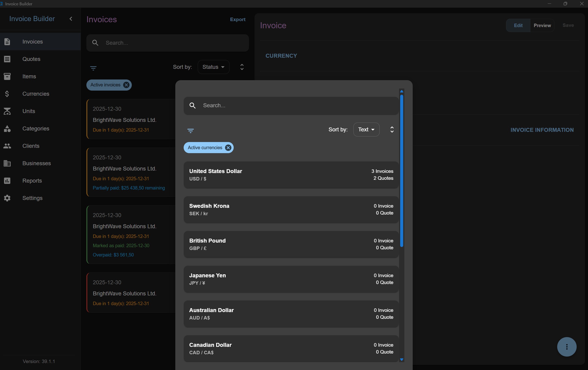588x370 pixels.
Task: Click the scrollbar up arrow in currency dialog
Action: pyautogui.click(x=401, y=91)
